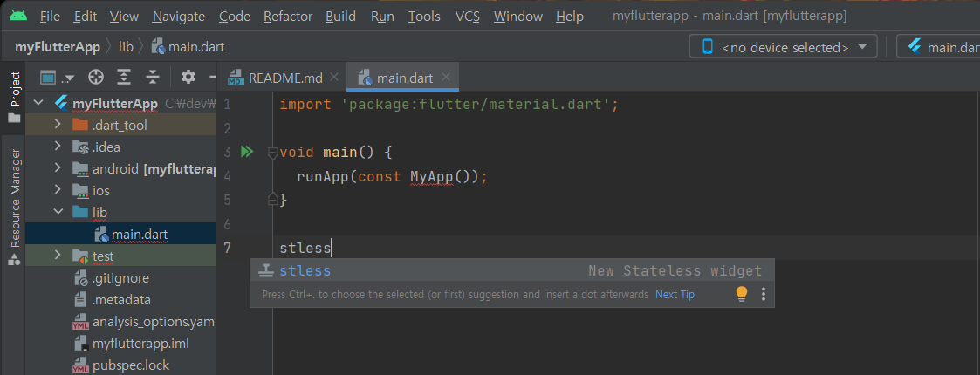Click main.dart breadcrumb in navigation bar
This screenshot has height=375, width=980.
pyautogui.click(x=188, y=47)
